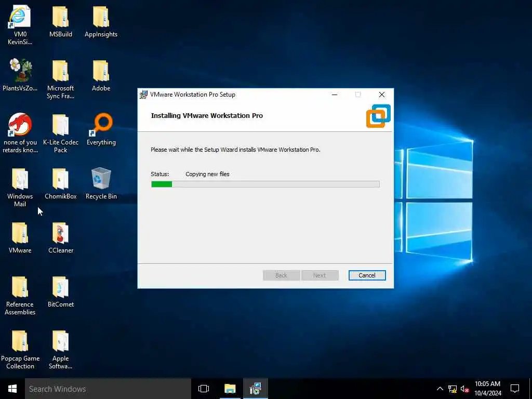Screen dimensions: 532x399
Task: Open File Explorer from the taskbar
Action: [230, 389]
